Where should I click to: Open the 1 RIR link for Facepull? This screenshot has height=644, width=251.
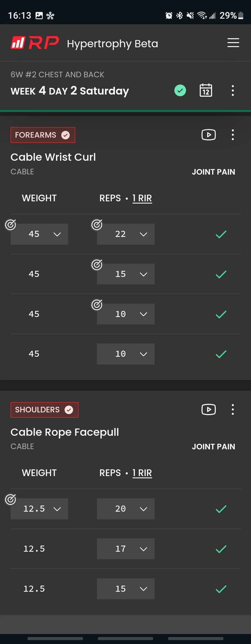[x=142, y=473]
